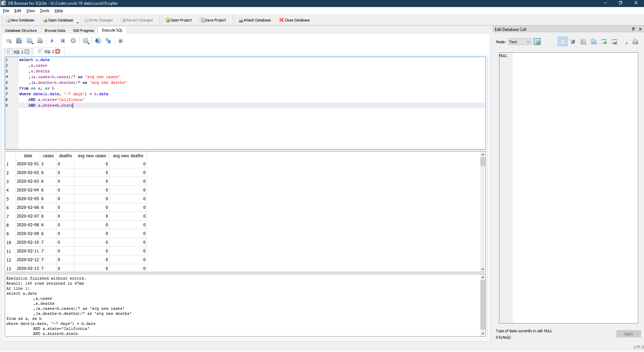The width and height of the screenshot is (644, 352).
Task: Toggle word wrap in cell editor
Action: click(x=573, y=42)
